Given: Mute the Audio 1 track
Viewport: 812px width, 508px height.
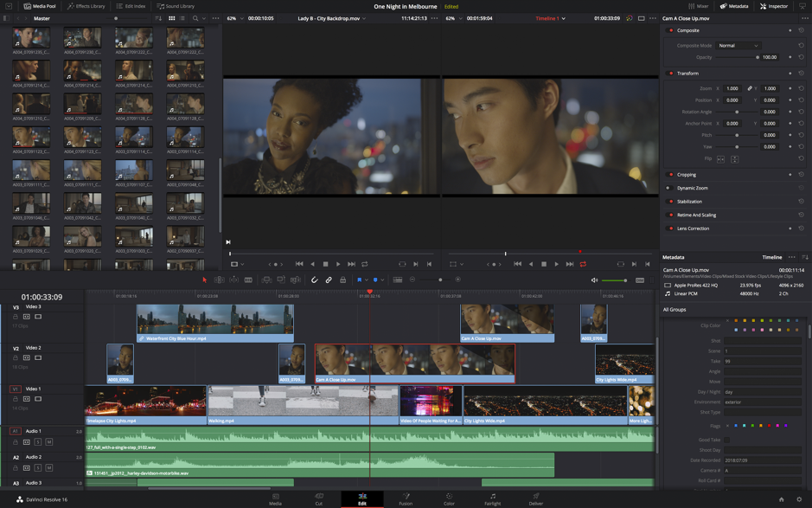Looking at the screenshot, I should (49, 442).
